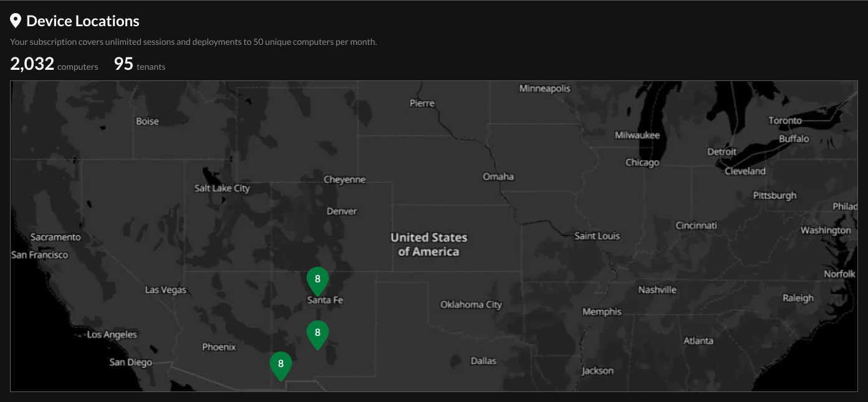868x402 pixels.
Task: Click the United States of America label
Action: click(429, 244)
